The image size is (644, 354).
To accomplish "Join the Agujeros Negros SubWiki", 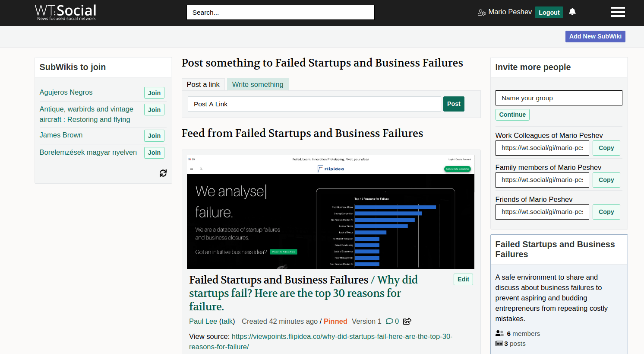I will point(154,93).
